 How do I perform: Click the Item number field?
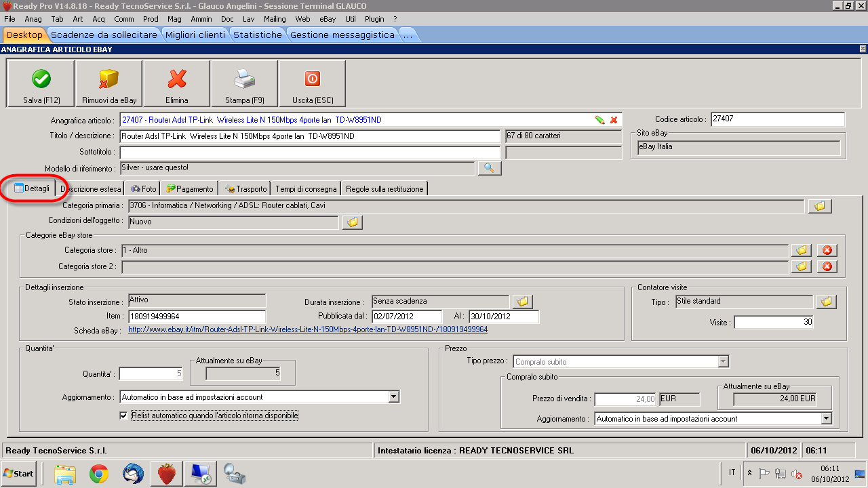[197, 317]
